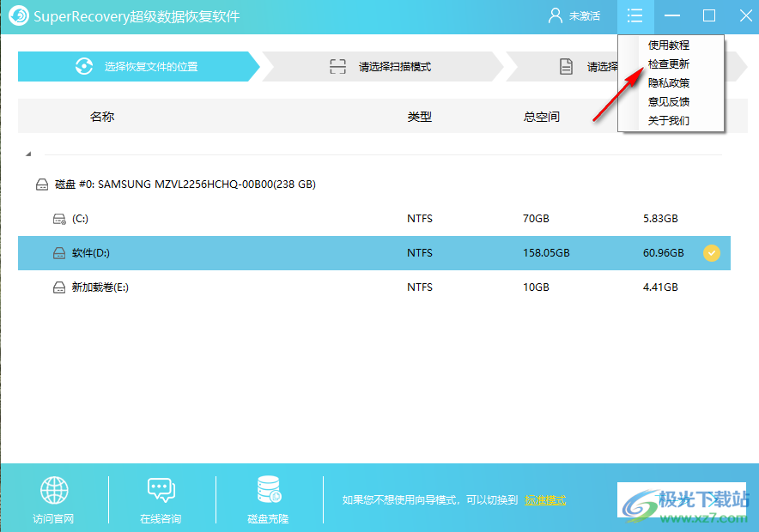
Task: Click the 磁盘克隆 label
Action: pos(268,519)
